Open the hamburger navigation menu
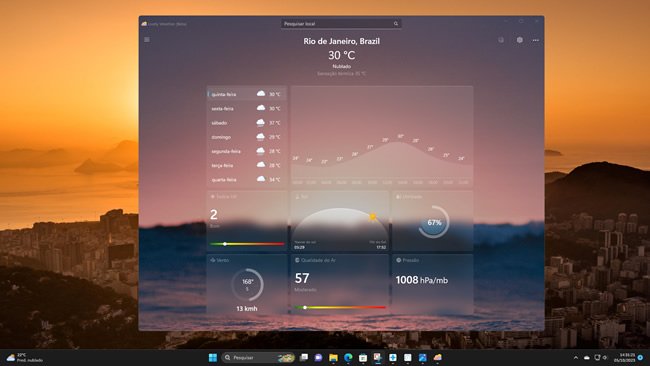Viewport: 650px width, 366px height. coord(147,40)
